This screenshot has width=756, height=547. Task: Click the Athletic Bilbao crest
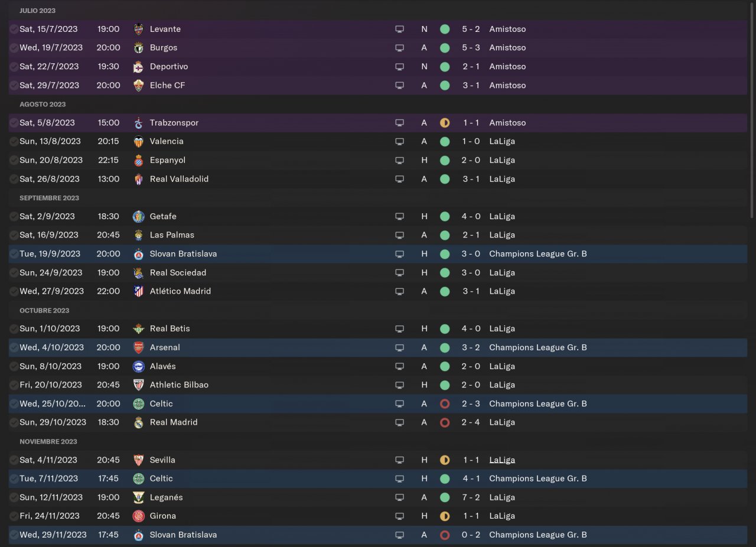(138, 385)
